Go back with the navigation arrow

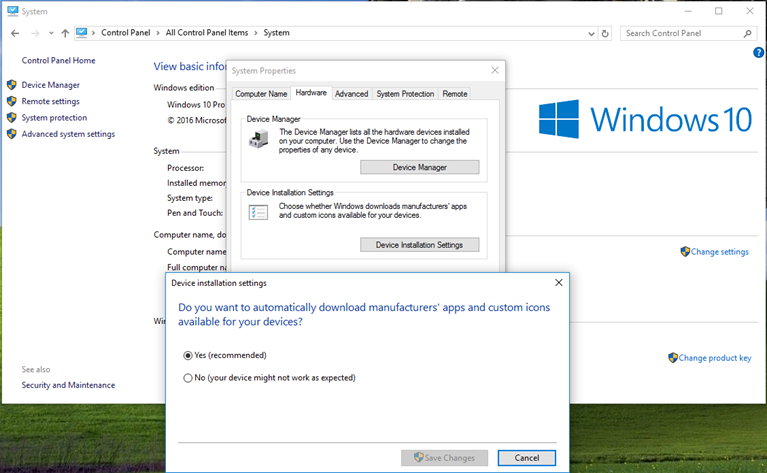point(15,33)
